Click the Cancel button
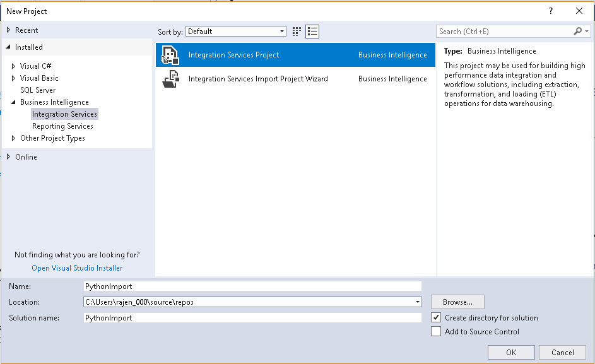The height and width of the screenshot is (364, 595). click(x=562, y=352)
